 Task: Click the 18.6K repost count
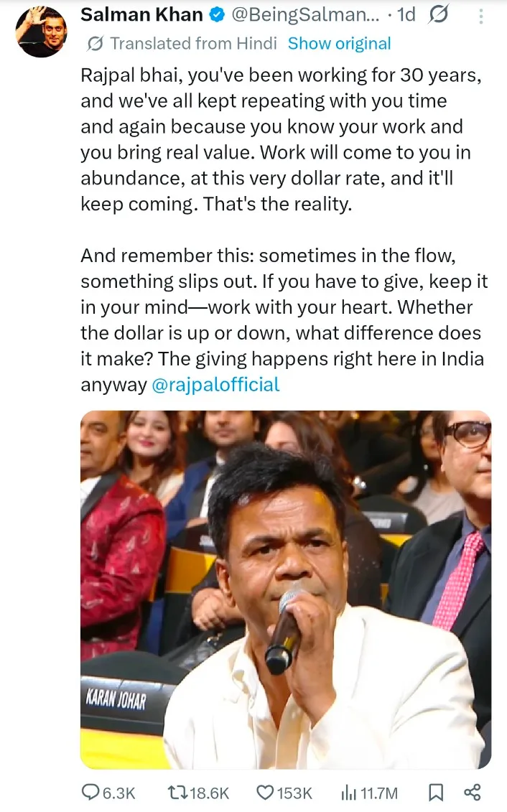click(208, 793)
